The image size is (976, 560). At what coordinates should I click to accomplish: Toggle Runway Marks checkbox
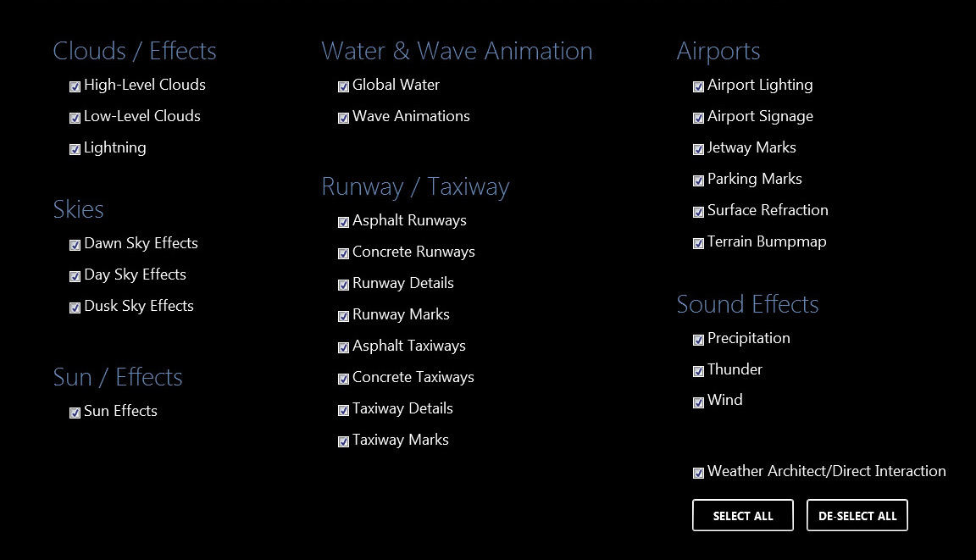[343, 316]
